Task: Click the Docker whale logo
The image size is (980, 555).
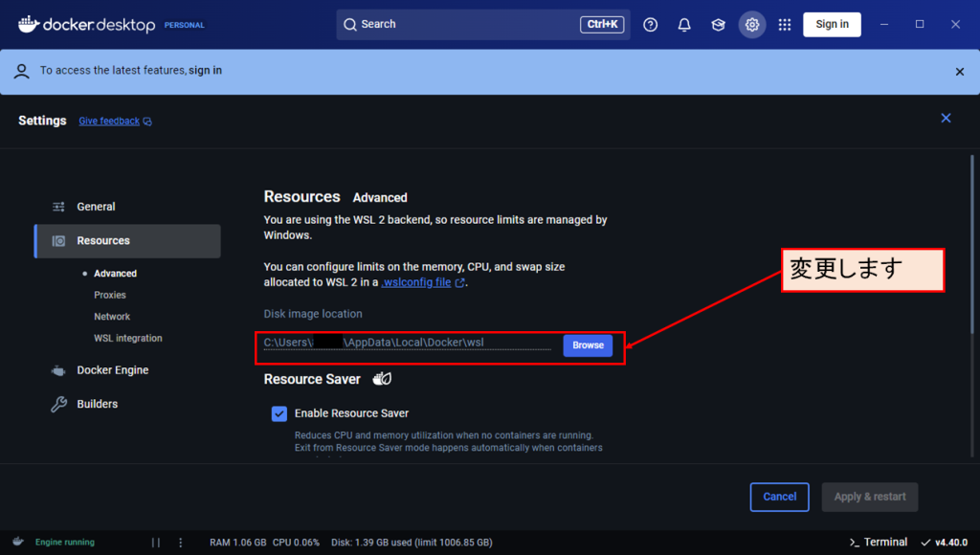Action: pyautogui.click(x=29, y=24)
